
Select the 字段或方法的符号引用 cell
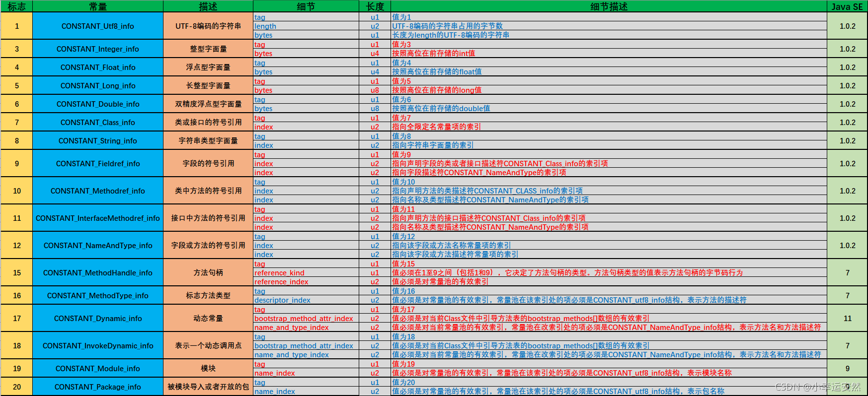tap(208, 245)
